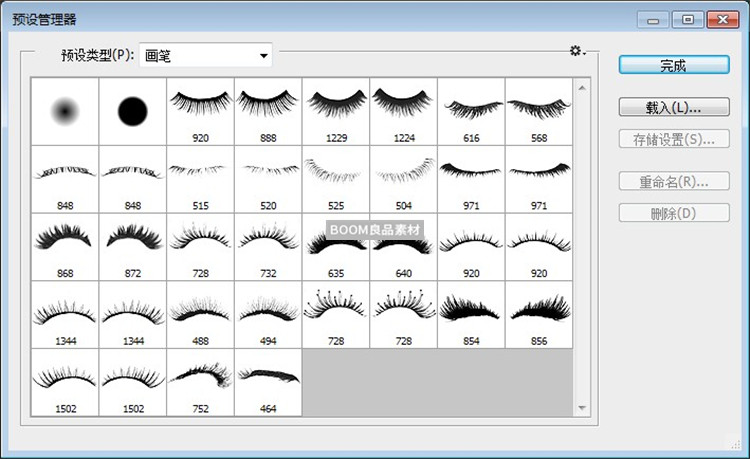Pick the eyelash brush labeled 616

[472, 112]
